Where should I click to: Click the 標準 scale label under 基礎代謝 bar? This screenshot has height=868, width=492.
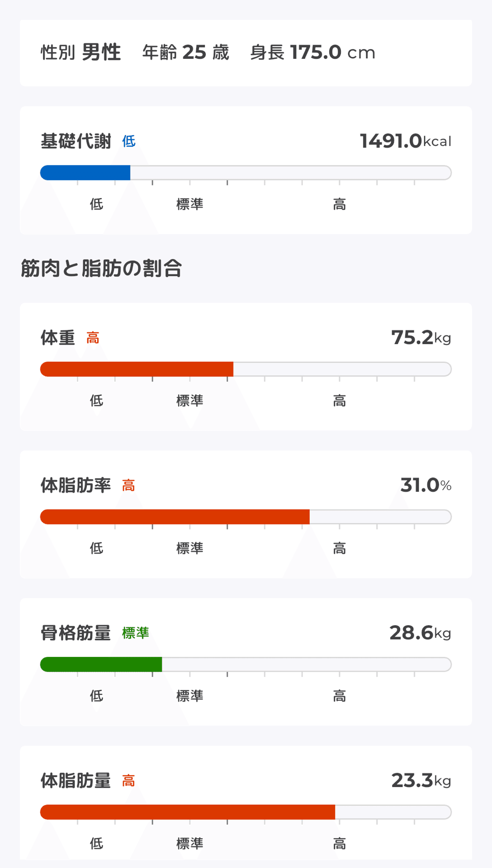point(189,204)
